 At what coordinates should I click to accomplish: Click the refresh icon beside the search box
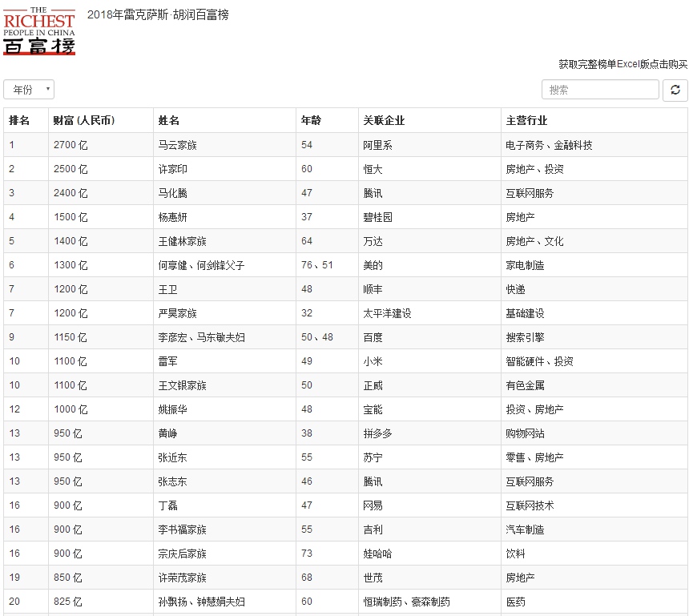[x=675, y=89]
